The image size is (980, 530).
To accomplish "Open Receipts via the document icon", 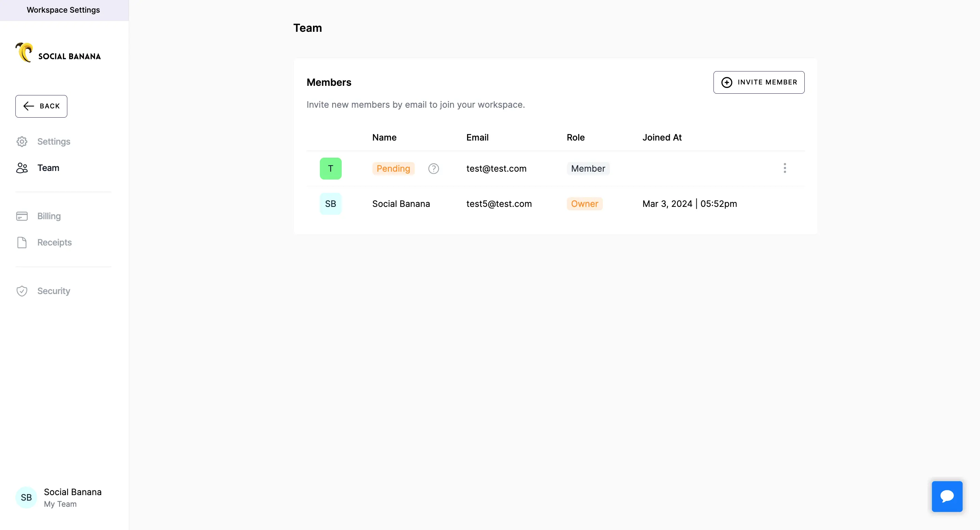I will [22, 242].
